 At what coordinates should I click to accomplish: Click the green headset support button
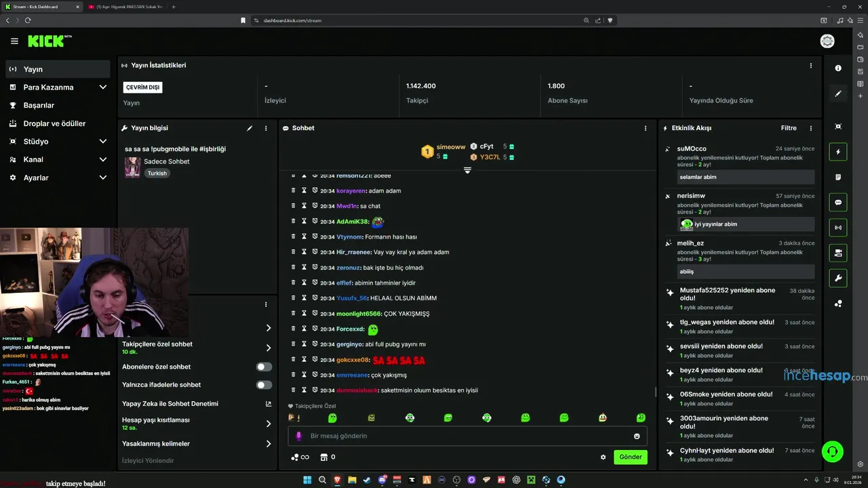point(832,451)
